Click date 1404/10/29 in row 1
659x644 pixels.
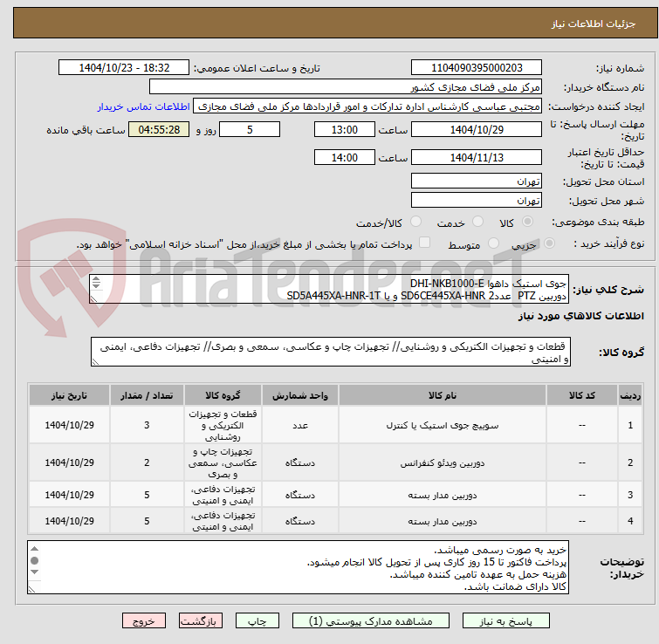click(x=69, y=425)
